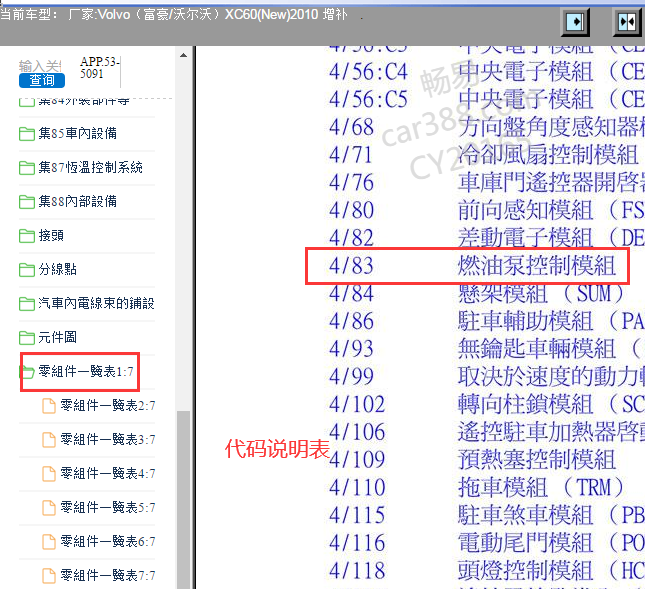Click folder icon beside 分線點
This screenshot has height=589, width=645.
pyautogui.click(x=27, y=270)
